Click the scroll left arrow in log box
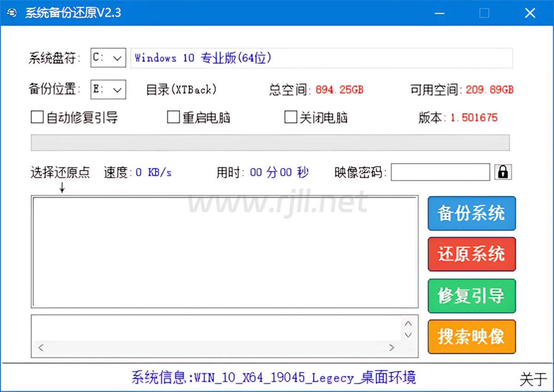The width and height of the screenshot is (554, 392). coord(41,348)
